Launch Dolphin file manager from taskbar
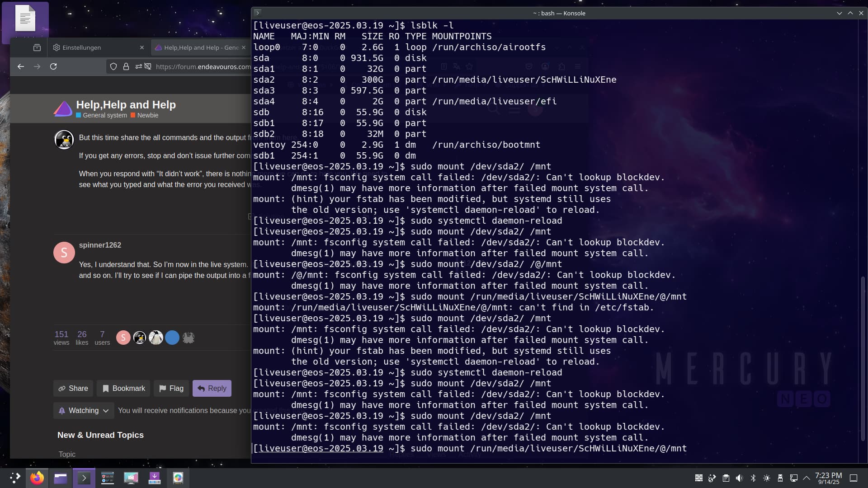This screenshot has width=868, height=488. [61, 478]
